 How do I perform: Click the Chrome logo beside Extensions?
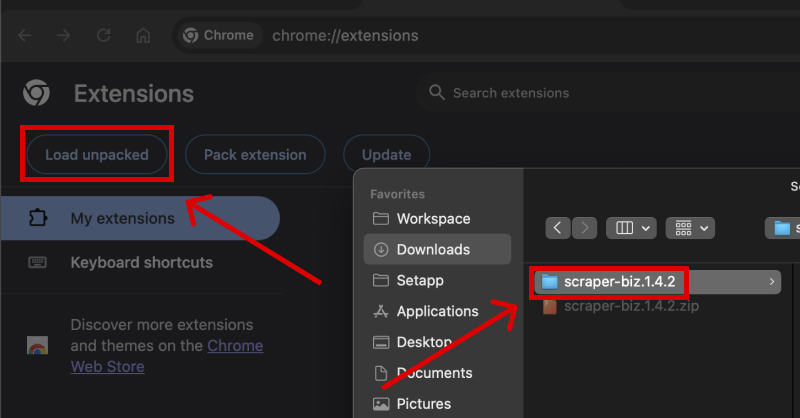(x=37, y=93)
